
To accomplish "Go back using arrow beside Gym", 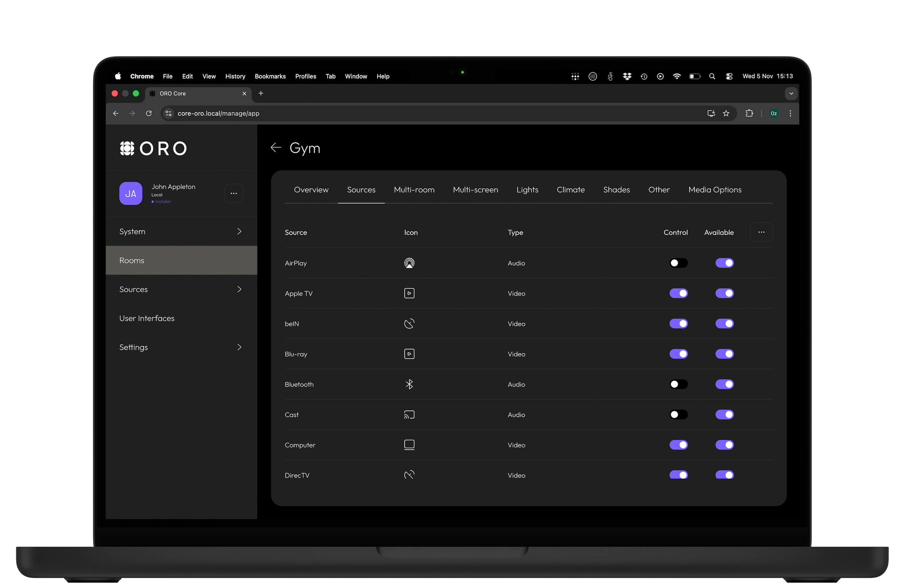I will [x=276, y=148].
